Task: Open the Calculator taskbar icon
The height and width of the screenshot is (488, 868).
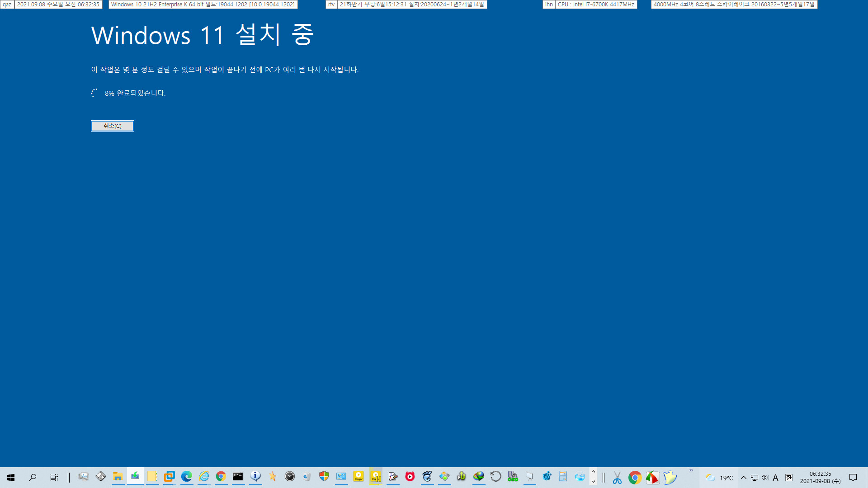Action: [563, 477]
